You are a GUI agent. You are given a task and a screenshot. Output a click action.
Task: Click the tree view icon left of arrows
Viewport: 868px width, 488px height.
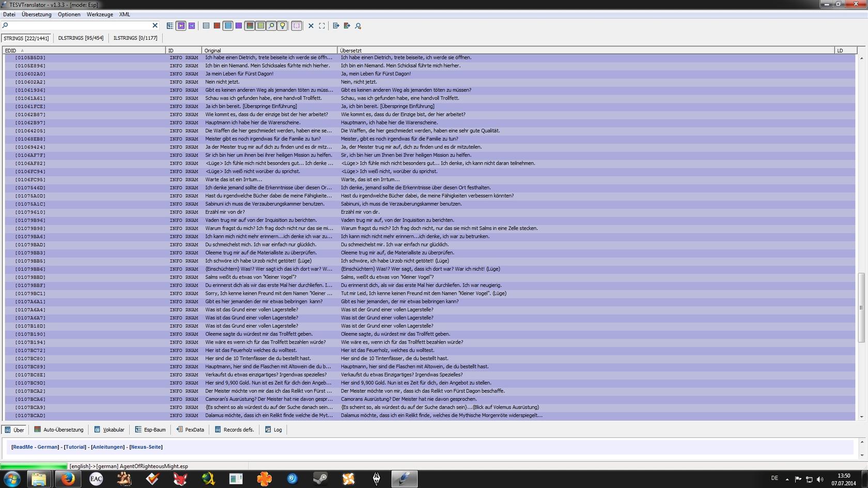(170, 26)
